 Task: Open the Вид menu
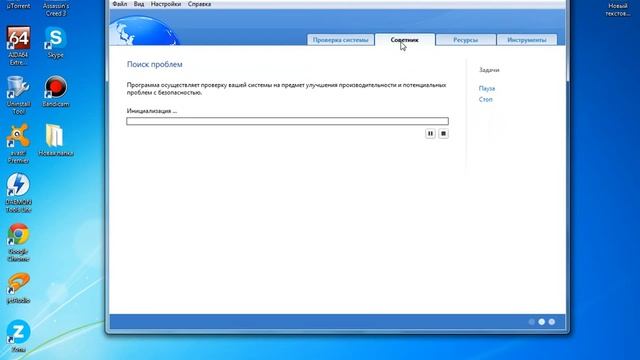(x=139, y=4)
